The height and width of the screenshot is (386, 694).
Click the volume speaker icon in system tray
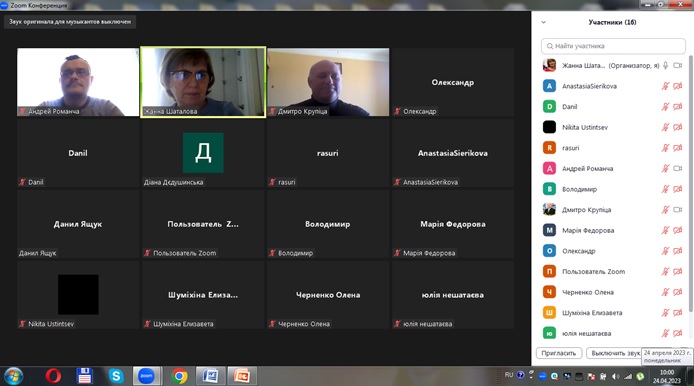click(616, 376)
